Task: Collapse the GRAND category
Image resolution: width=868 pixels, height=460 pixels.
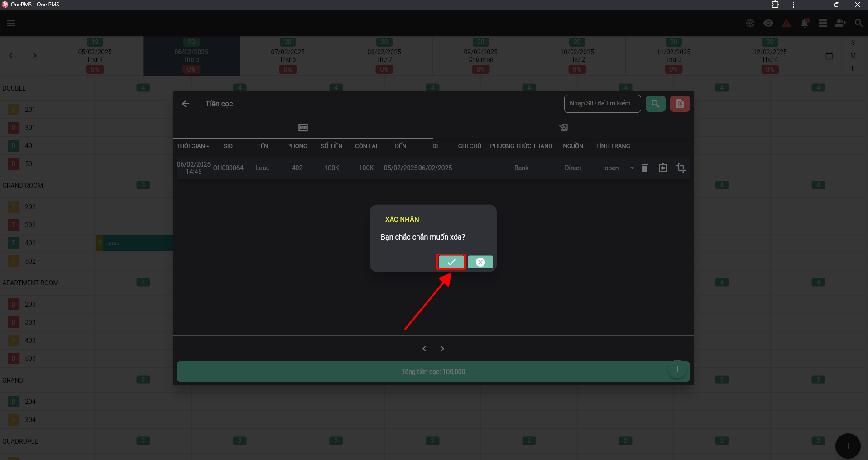Action: pyautogui.click(x=13, y=380)
